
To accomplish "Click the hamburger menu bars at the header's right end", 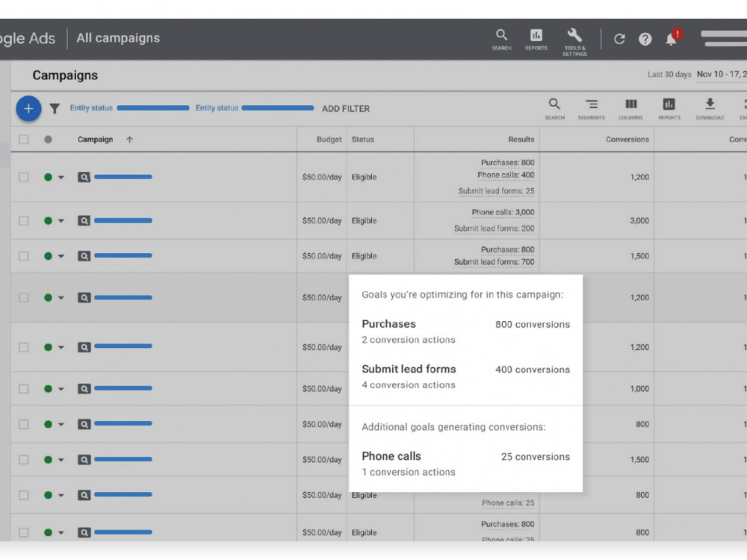I will click(x=724, y=39).
